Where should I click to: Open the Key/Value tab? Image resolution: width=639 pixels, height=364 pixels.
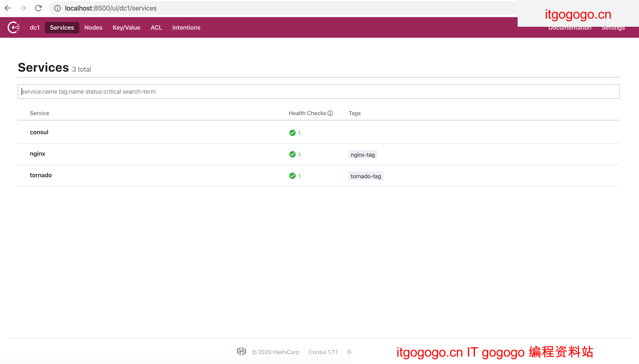click(126, 27)
